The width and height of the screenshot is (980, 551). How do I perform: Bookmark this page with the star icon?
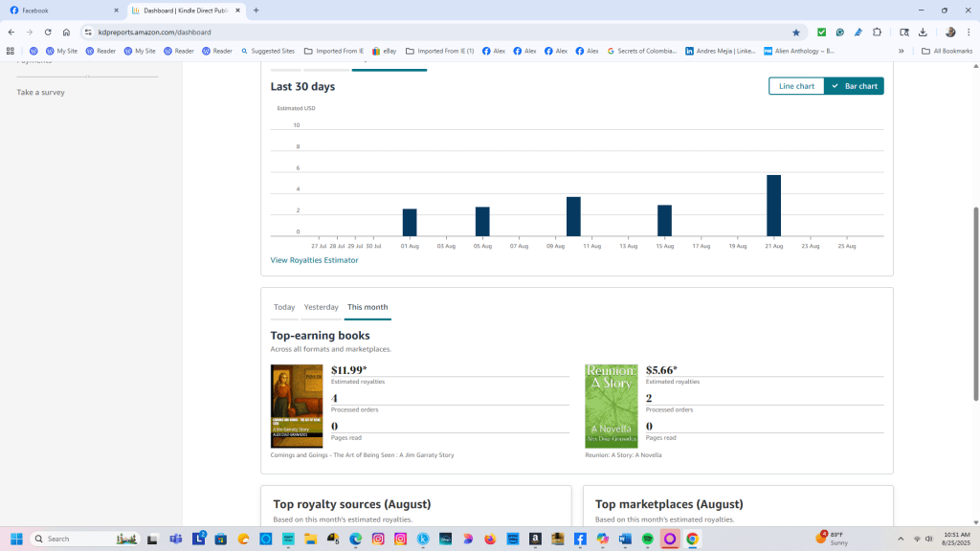(x=795, y=32)
